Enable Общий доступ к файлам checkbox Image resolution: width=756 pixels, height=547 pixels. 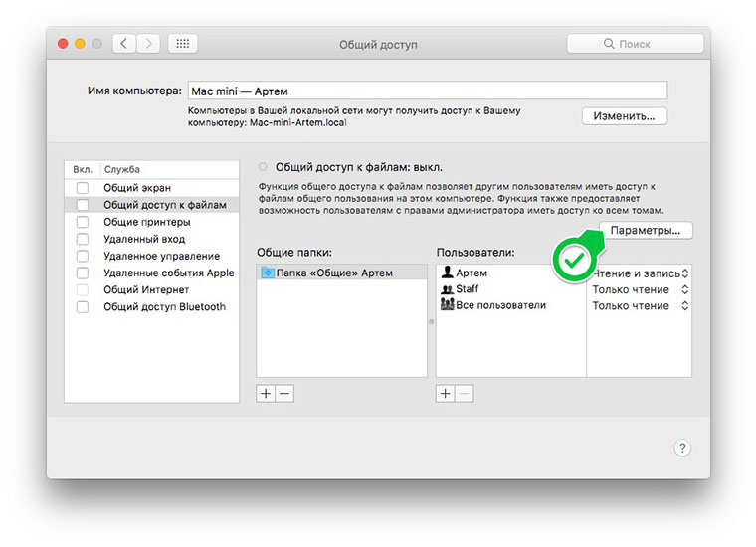click(x=83, y=205)
